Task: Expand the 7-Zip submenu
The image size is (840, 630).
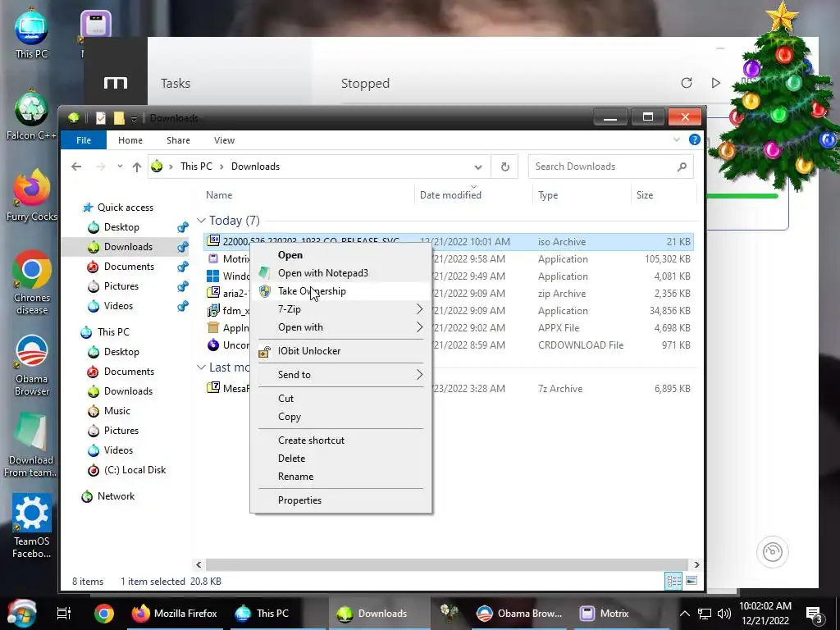Action: (x=340, y=309)
